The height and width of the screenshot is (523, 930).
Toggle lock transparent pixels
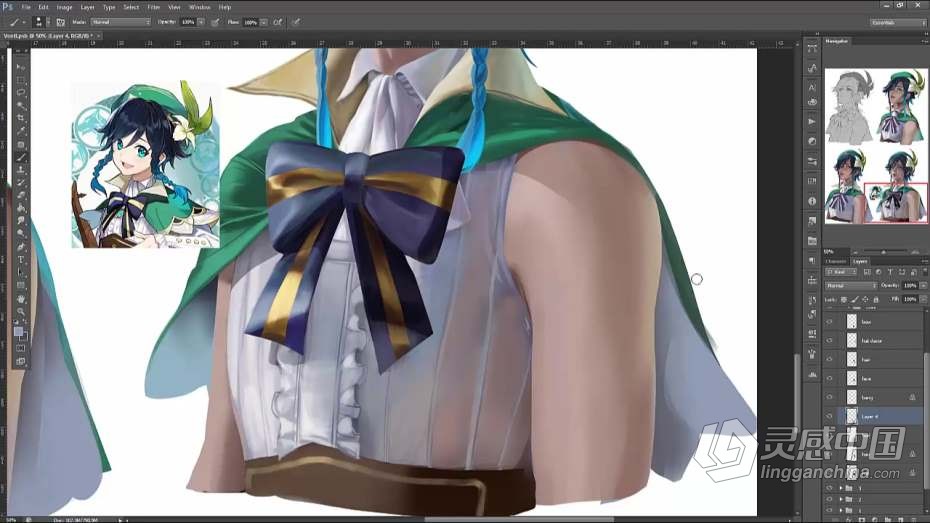(x=843, y=299)
